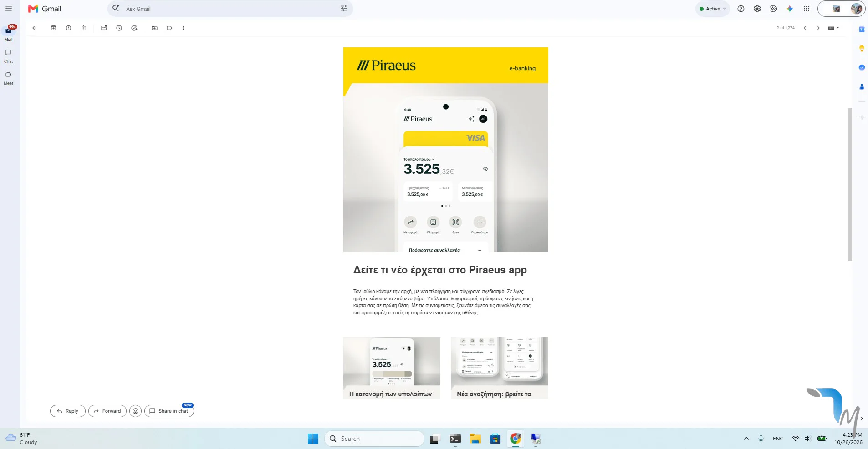The height and width of the screenshot is (449, 868).
Task: Open the search options filter icon
Action: coord(344,9)
